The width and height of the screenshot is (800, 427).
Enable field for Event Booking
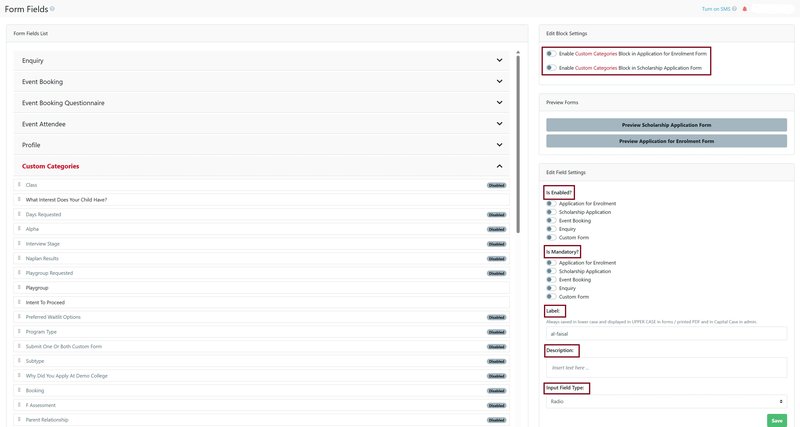[x=551, y=220]
